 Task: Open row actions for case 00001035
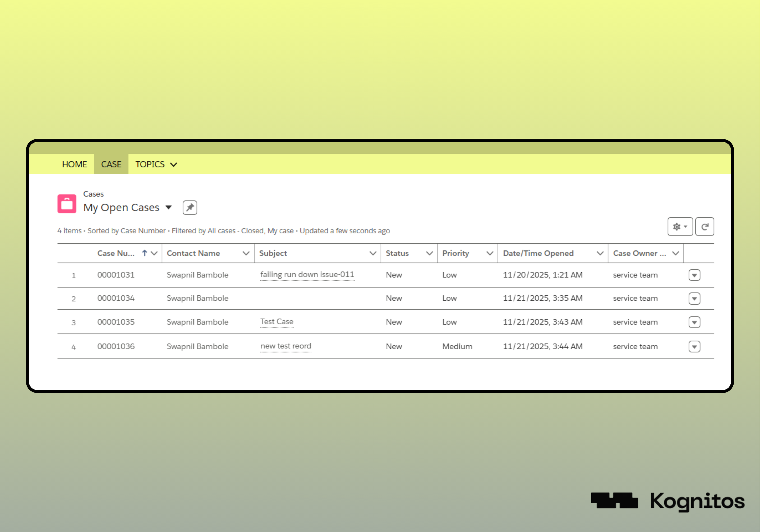(694, 322)
